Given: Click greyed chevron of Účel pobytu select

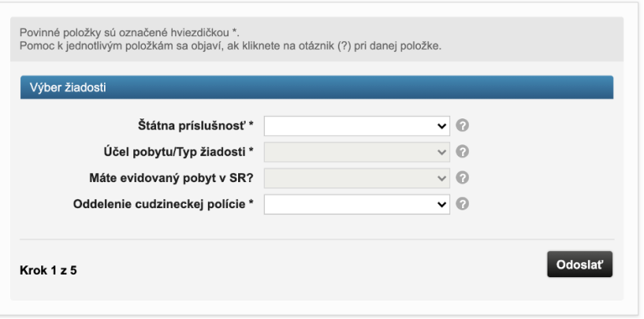Looking at the screenshot, I should [x=442, y=153].
